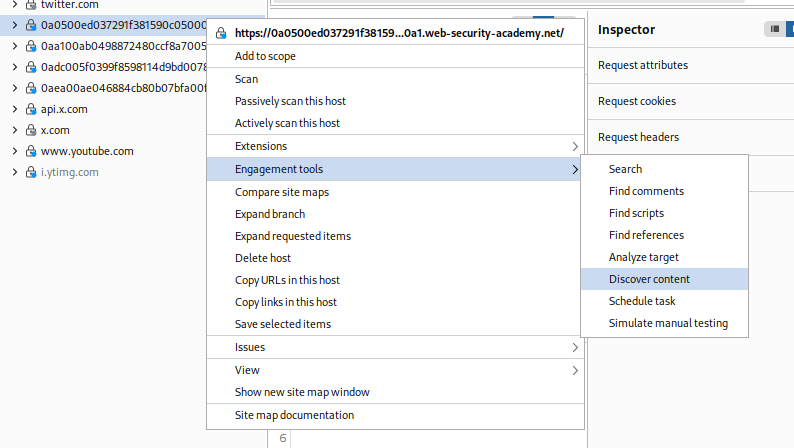This screenshot has height=448, width=794.
Task: Click the lock icon in context menu header
Action: coord(221,34)
